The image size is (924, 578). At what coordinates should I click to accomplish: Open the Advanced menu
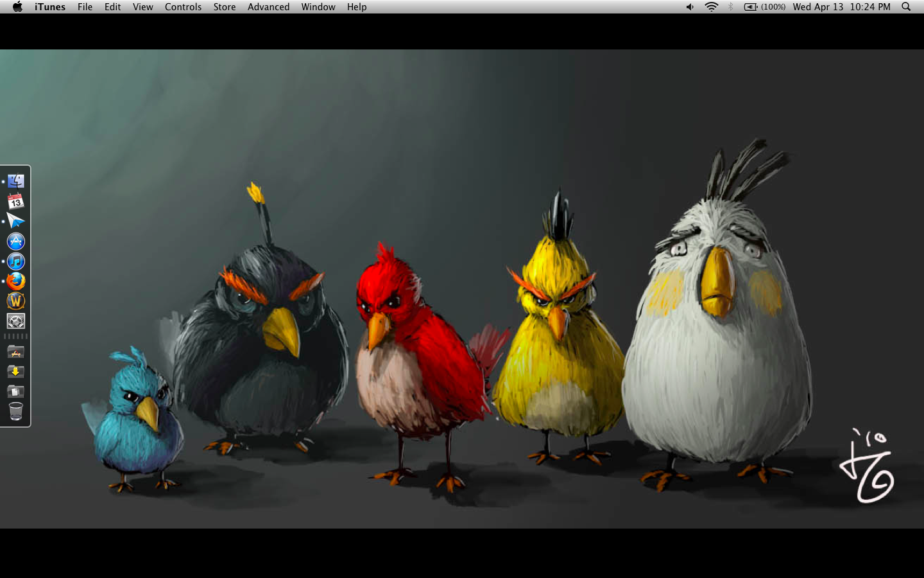point(268,7)
